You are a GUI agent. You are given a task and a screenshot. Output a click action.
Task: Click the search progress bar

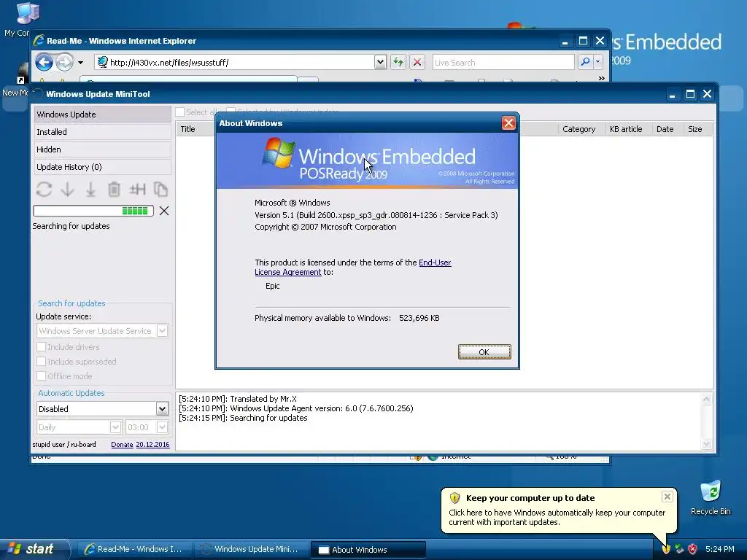pyautogui.click(x=93, y=211)
